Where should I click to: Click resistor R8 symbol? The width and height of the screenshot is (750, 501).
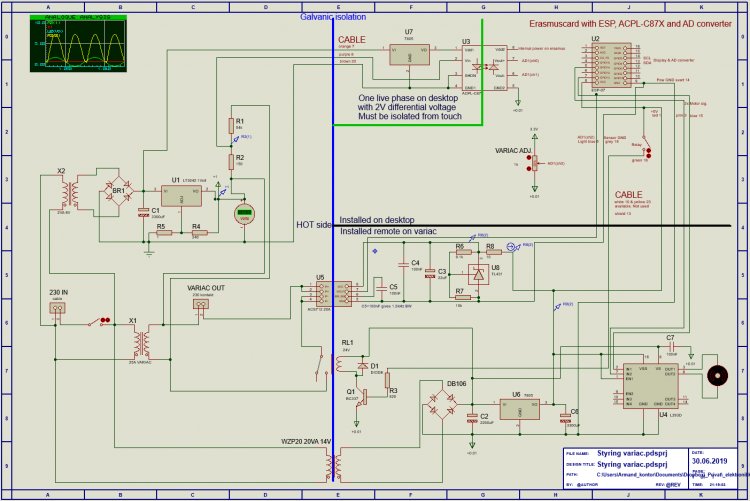tap(494, 252)
